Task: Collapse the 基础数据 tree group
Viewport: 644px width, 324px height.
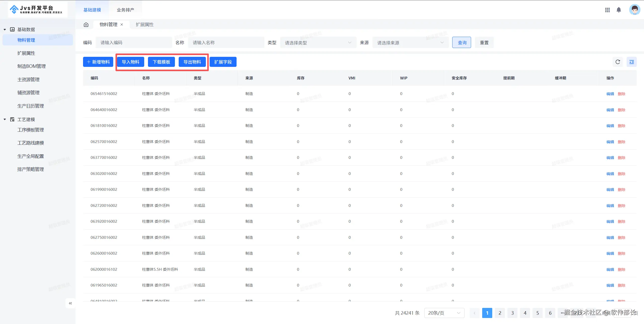Action: [5, 29]
